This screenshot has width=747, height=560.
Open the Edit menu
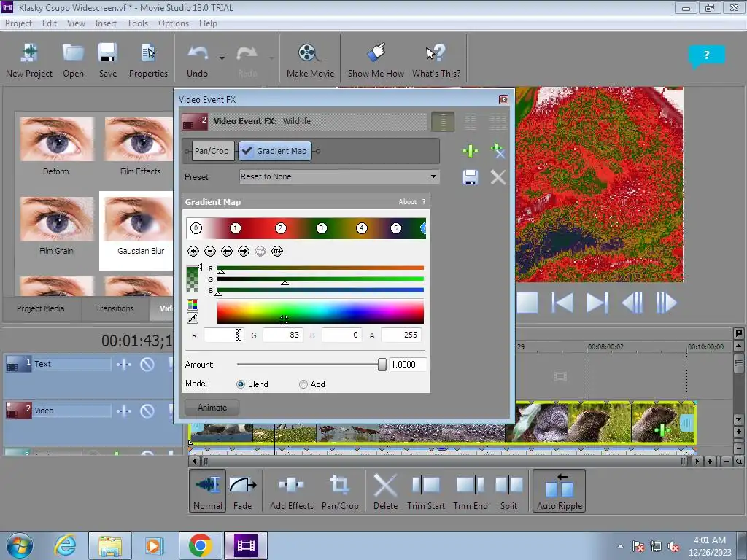pyautogui.click(x=50, y=23)
